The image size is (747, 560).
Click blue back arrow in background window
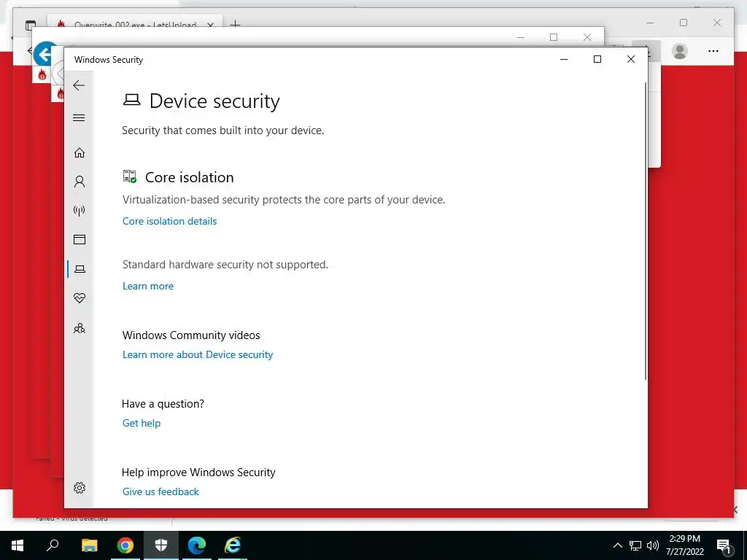pyautogui.click(x=44, y=54)
